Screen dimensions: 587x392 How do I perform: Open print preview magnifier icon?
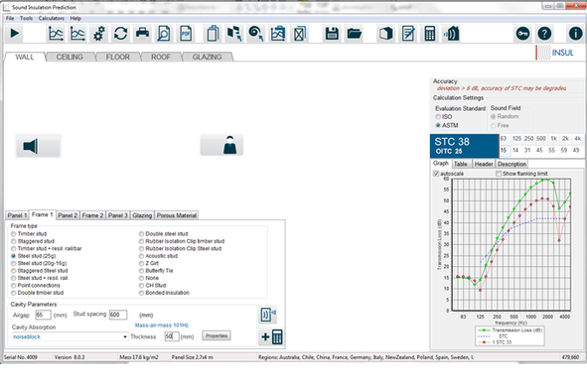(x=164, y=34)
